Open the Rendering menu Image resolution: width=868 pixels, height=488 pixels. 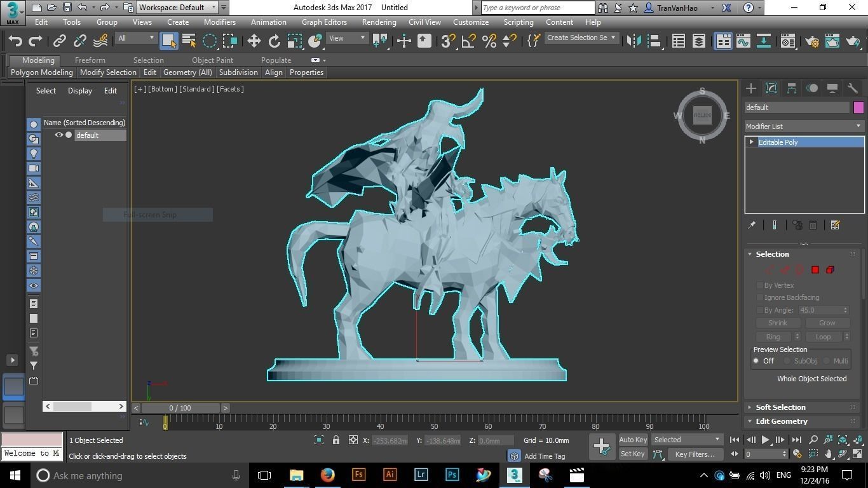tap(379, 22)
